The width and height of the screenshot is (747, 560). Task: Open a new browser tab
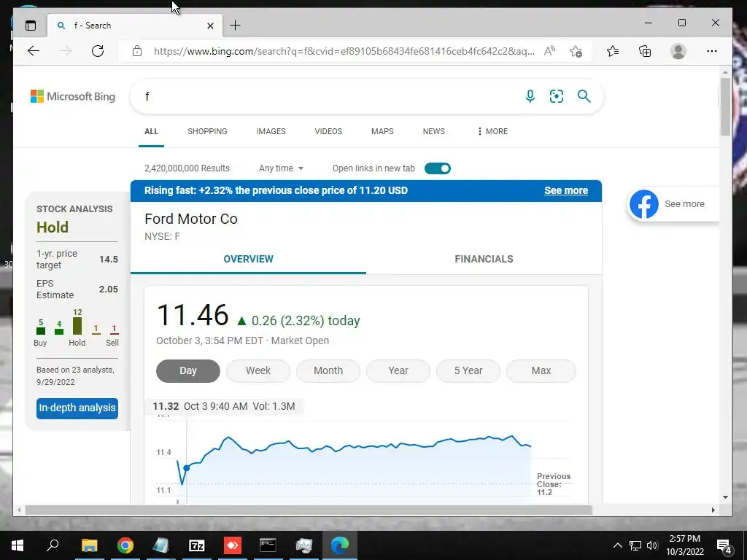tap(236, 26)
